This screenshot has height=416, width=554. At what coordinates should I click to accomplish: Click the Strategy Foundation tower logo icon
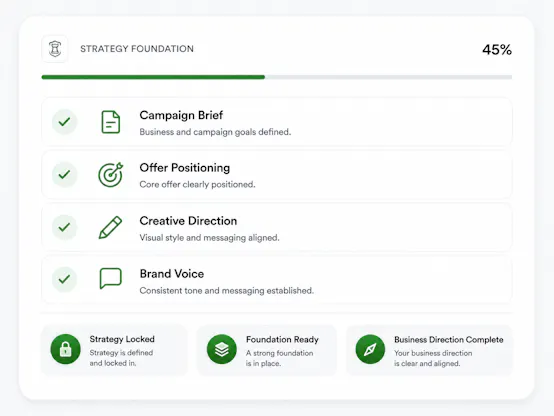(55, 49)
